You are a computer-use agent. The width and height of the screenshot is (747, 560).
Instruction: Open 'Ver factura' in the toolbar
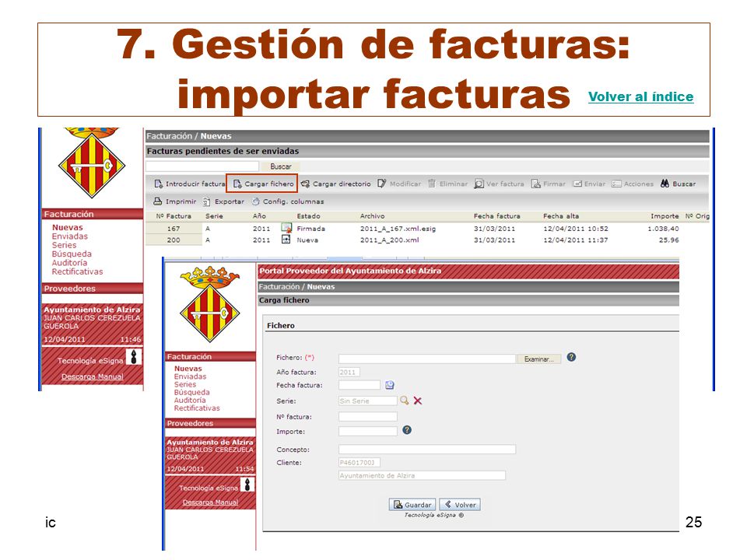coord(499,184)
